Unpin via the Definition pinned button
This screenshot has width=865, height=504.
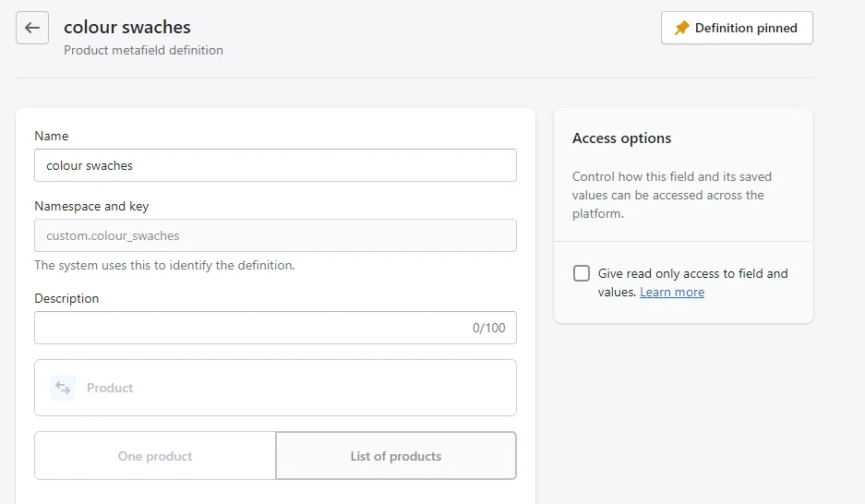tap(737, 28)
